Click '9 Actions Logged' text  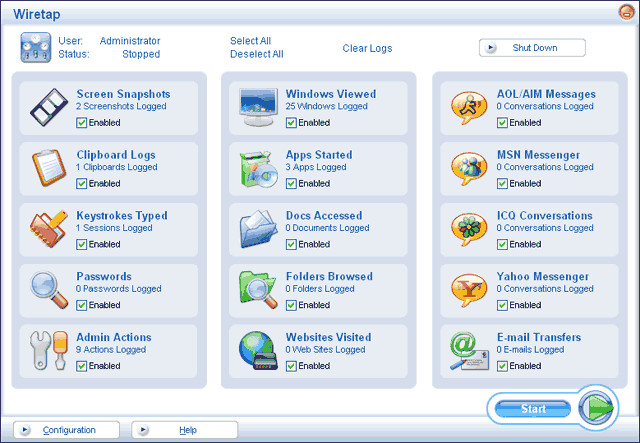111,350
